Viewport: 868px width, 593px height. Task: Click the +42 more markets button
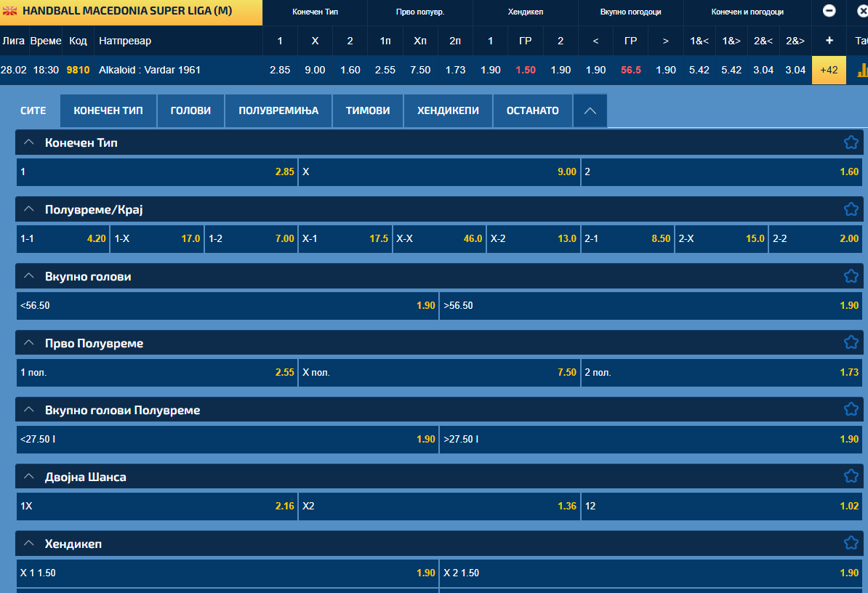(x=829, y=70)
